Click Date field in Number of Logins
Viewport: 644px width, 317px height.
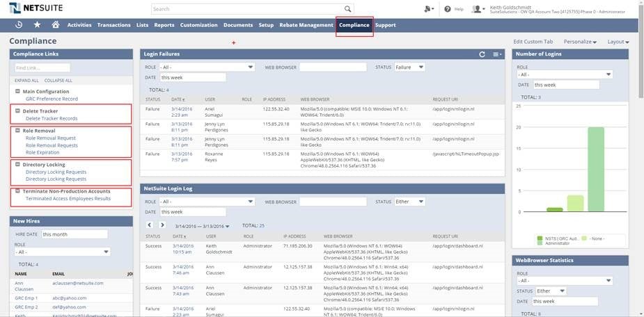[567, 85]
